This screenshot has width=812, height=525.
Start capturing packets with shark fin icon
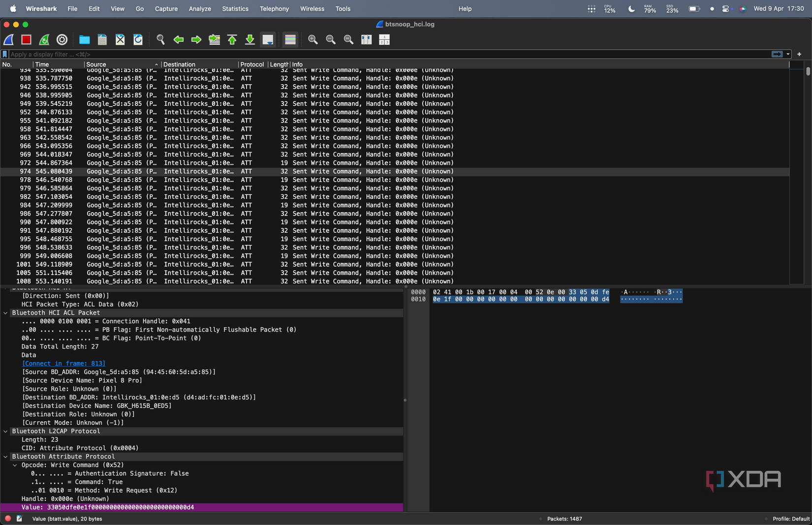point(9,40)
